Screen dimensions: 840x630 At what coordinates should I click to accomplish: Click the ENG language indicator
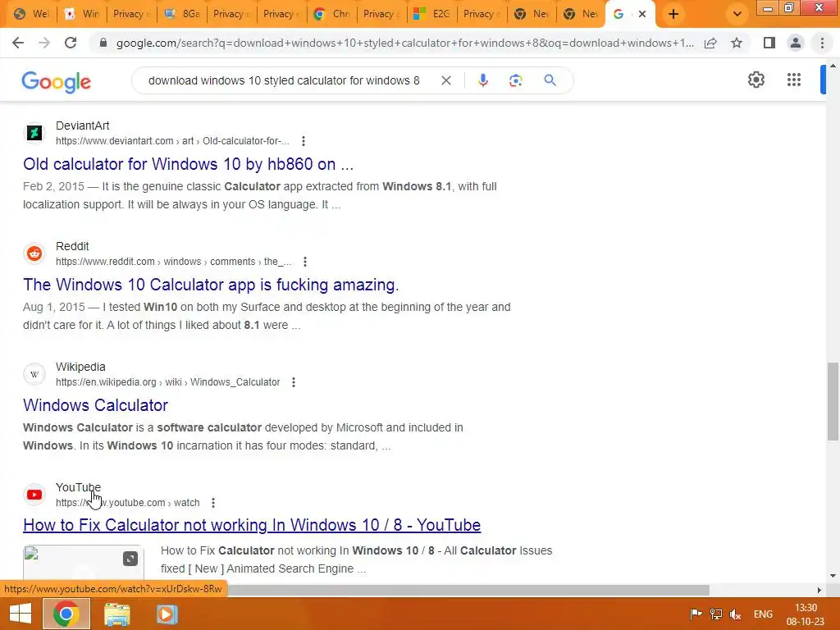[x=764, y=614]
